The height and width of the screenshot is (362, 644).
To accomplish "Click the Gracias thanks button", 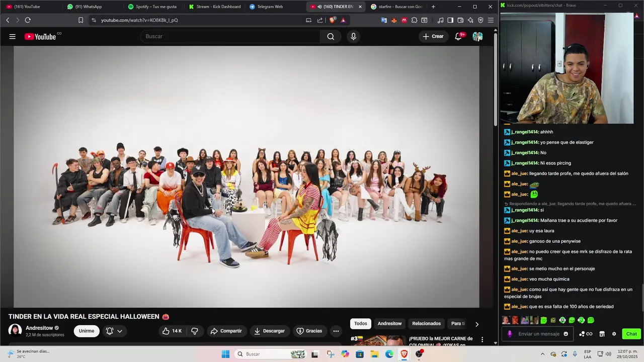I will click(309, 331).
